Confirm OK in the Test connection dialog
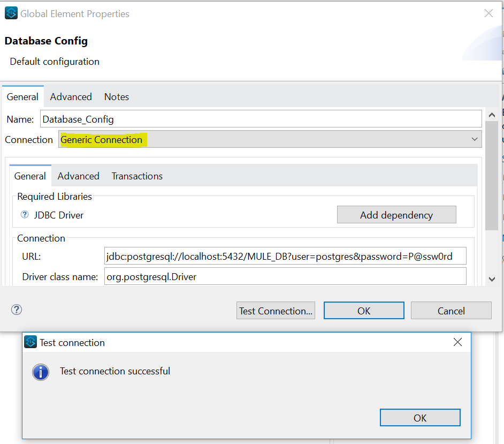This screenshot has width=504, height=444. tap(420, 418)
